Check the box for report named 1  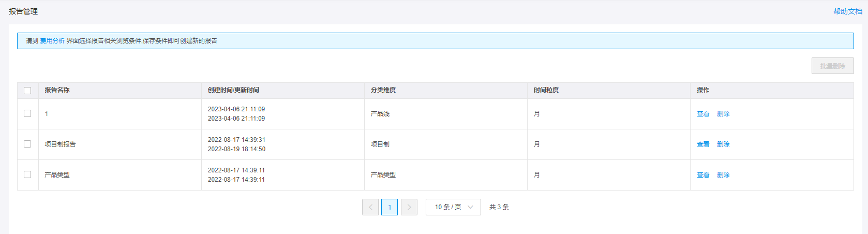(x=27, y=113)
